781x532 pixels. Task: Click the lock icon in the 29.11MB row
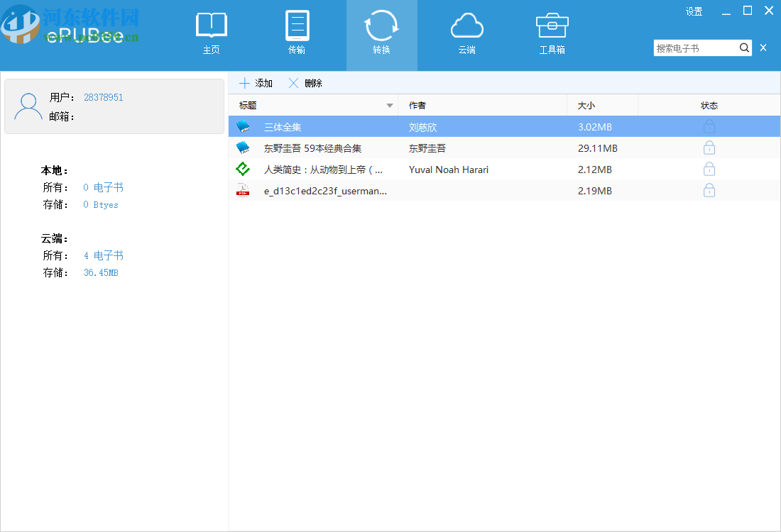[709, 148]
